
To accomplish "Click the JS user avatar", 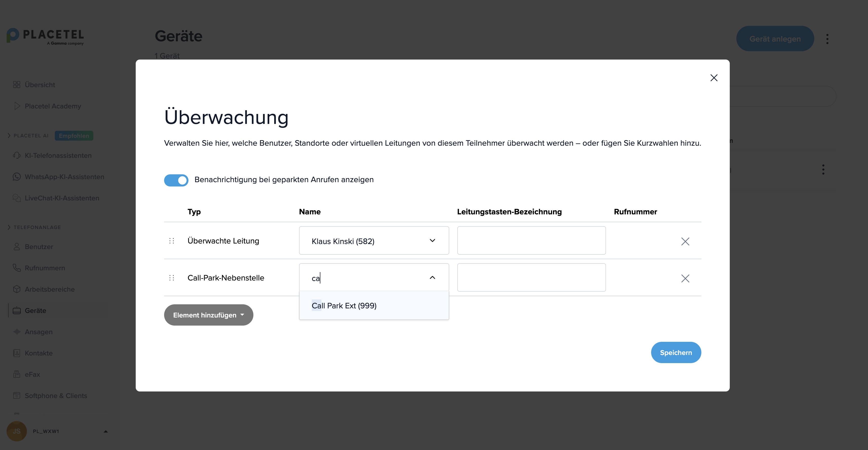I will click(16, 431).
